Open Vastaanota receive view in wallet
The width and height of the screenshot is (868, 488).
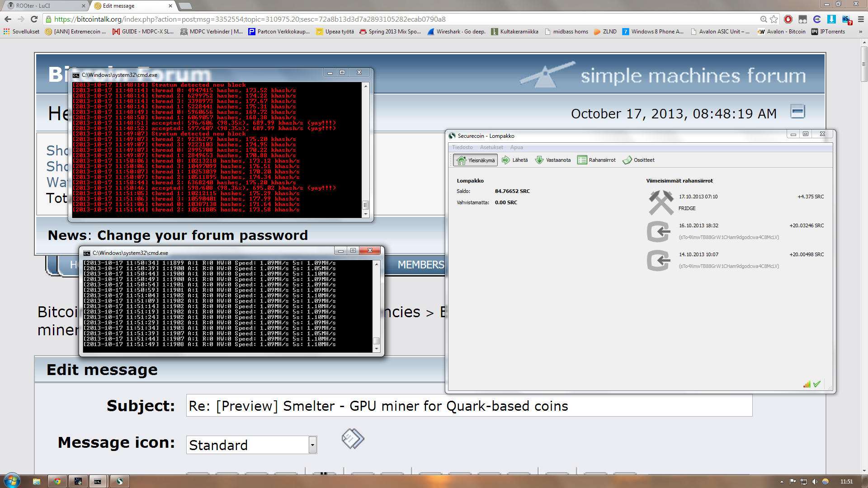[552, 160]
